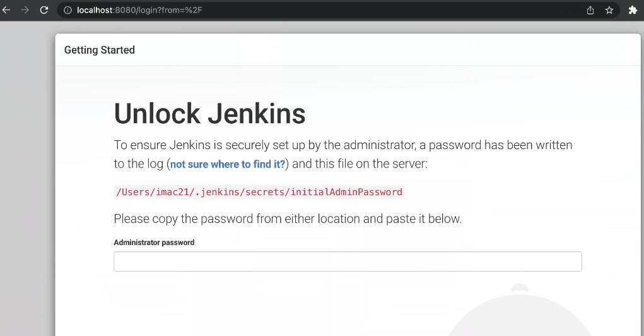
Task: Open the browser extensions puzzle icon
Action: 633,10
